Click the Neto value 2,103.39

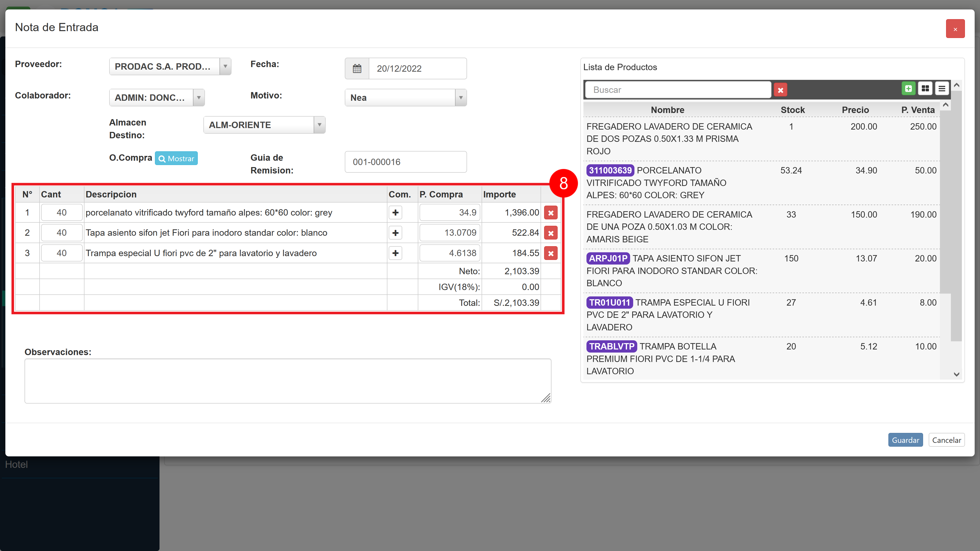[522, 271]
